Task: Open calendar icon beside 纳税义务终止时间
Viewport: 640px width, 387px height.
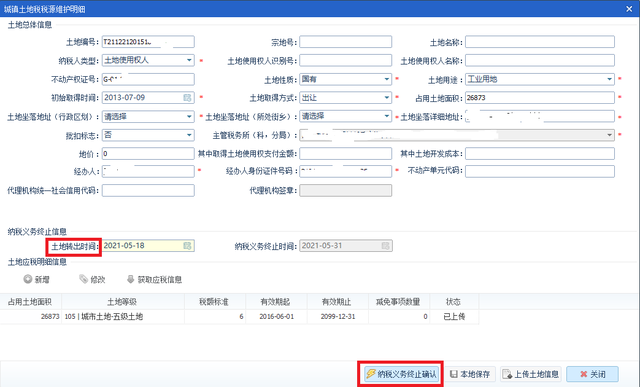Action: (x=385, y=246)
